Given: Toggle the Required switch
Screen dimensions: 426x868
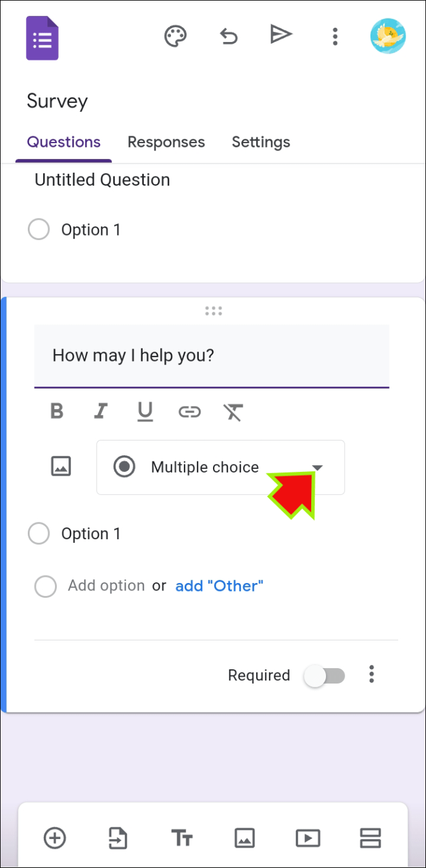Looking at the screenshot, I should [324, 676].
